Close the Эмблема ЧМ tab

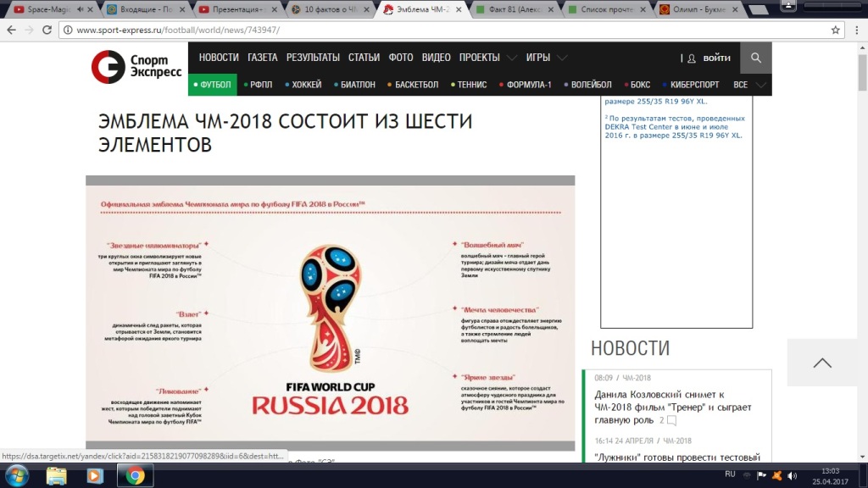click(459, 9)
